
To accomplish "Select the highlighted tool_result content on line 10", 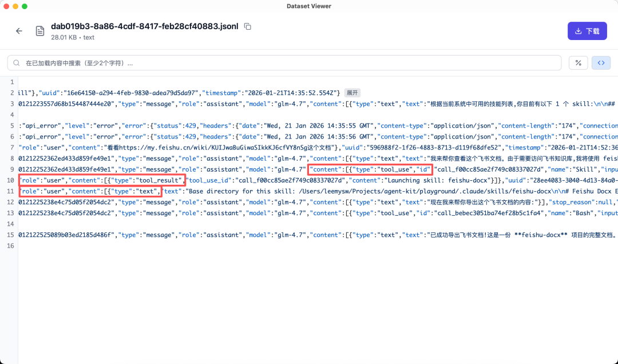I will click(103, 180).
